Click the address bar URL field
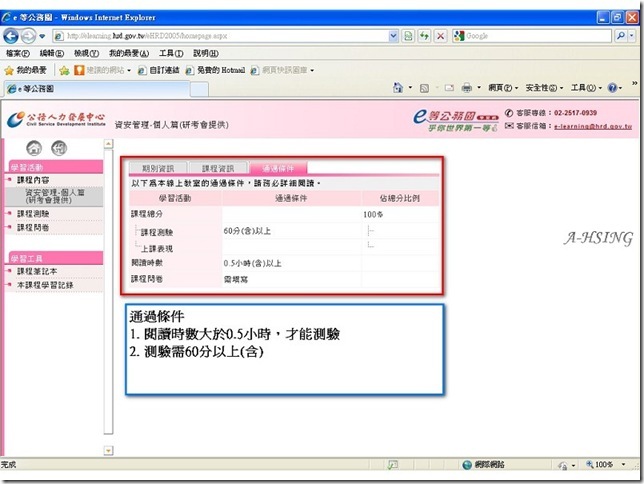The image size is (644, 484). click(221, 36)
